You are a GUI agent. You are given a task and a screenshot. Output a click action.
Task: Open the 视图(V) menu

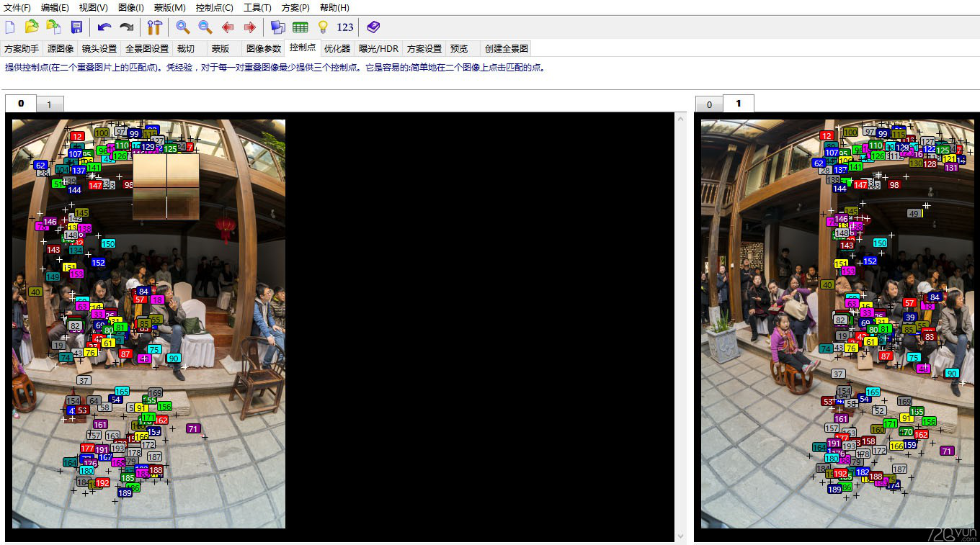click(x=93, y=7)
